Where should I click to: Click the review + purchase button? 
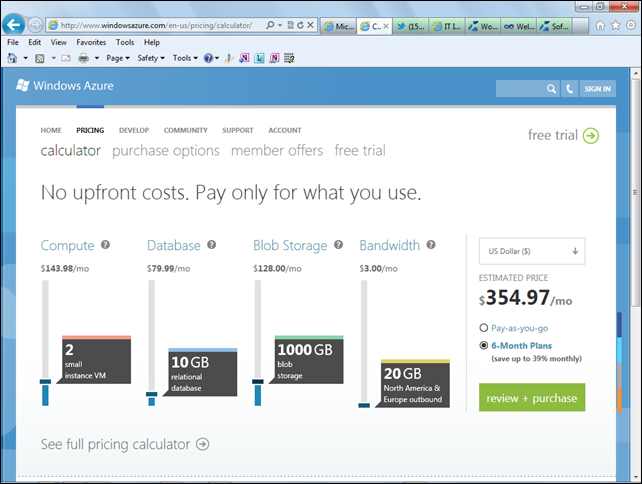click(532, 398)
